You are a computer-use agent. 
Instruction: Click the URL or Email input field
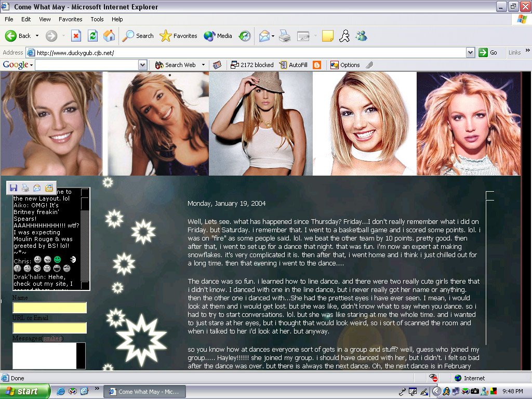click(x=49, y=328)
